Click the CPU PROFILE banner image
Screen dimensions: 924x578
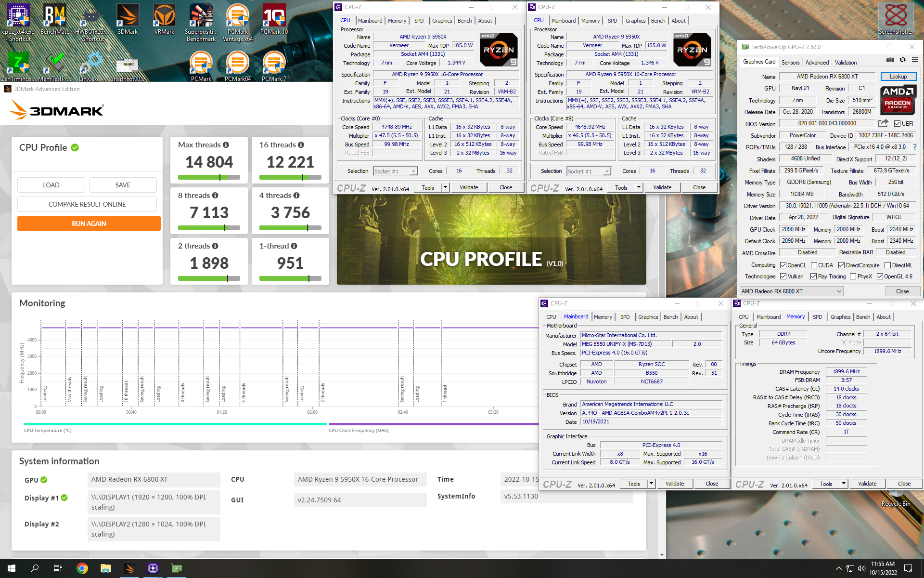[491, 239]
